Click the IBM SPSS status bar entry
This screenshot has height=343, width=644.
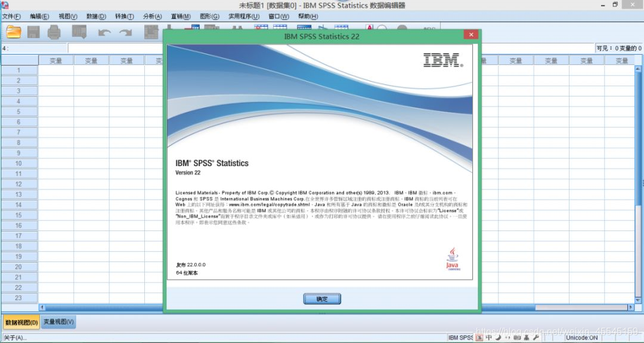tap(461, 338)
